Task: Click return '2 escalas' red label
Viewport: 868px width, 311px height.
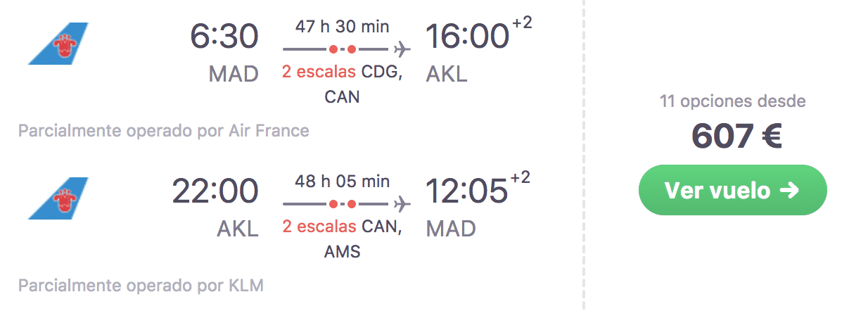Action: (319, 227)
